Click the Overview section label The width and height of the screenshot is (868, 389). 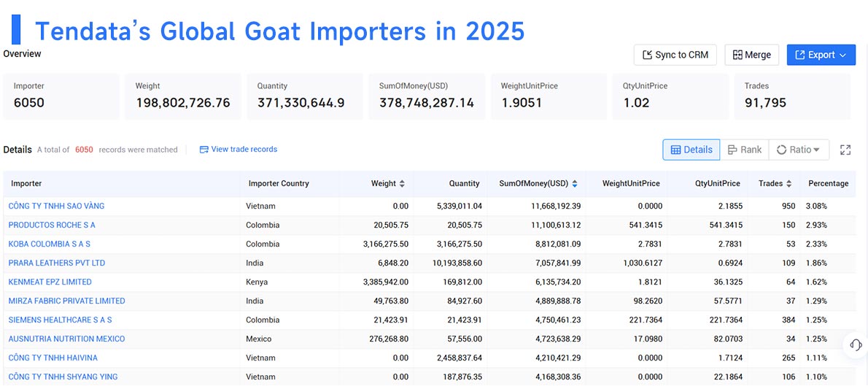[x=22, y=54]
